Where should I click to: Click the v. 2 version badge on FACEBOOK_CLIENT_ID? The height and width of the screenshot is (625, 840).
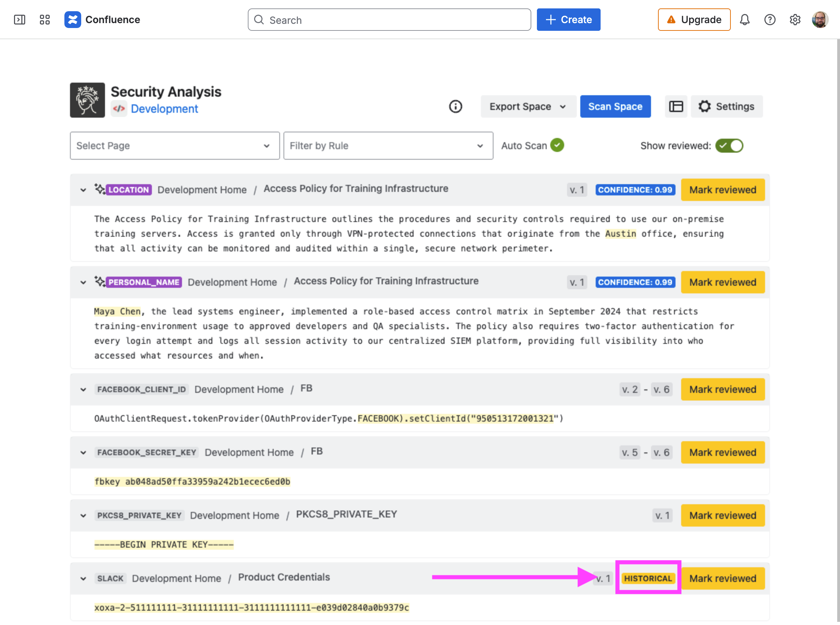(630, 389)
